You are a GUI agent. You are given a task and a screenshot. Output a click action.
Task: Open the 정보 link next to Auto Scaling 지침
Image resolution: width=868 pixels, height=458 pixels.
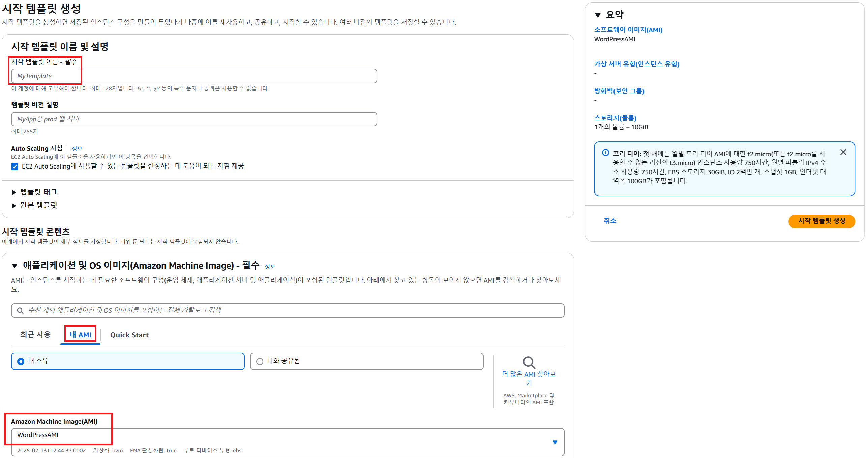77,149
